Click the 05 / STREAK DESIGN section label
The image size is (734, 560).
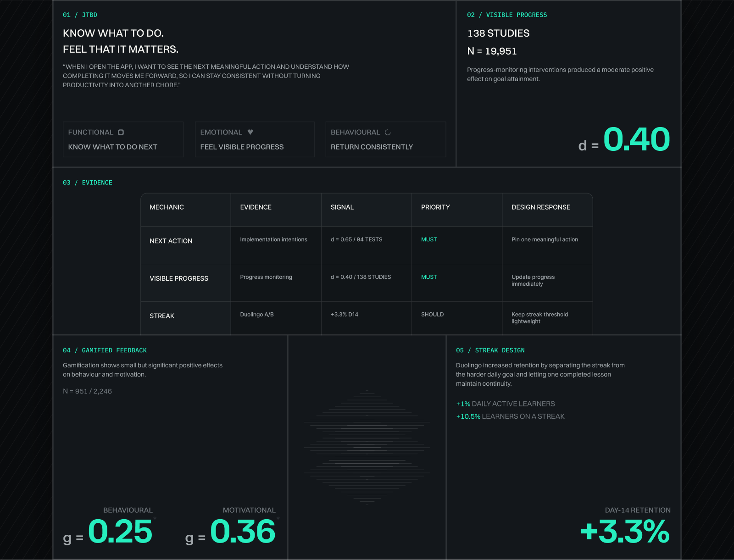[x=490, y=350]
